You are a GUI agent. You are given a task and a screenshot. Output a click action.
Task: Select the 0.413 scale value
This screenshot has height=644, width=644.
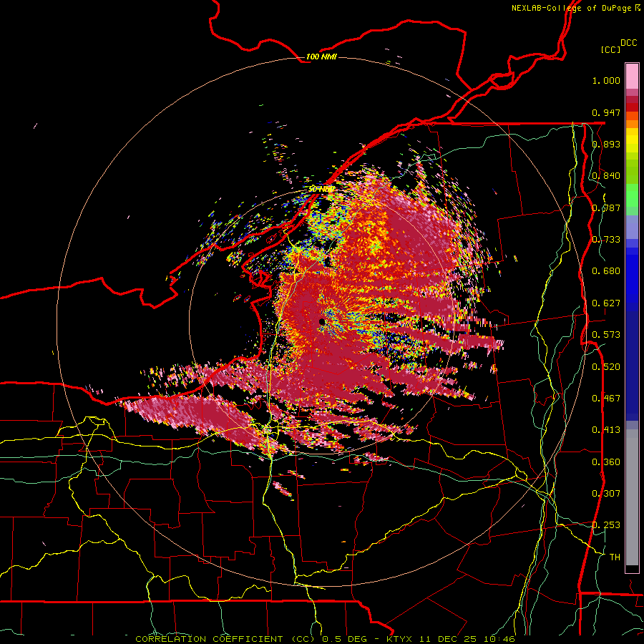606,430
